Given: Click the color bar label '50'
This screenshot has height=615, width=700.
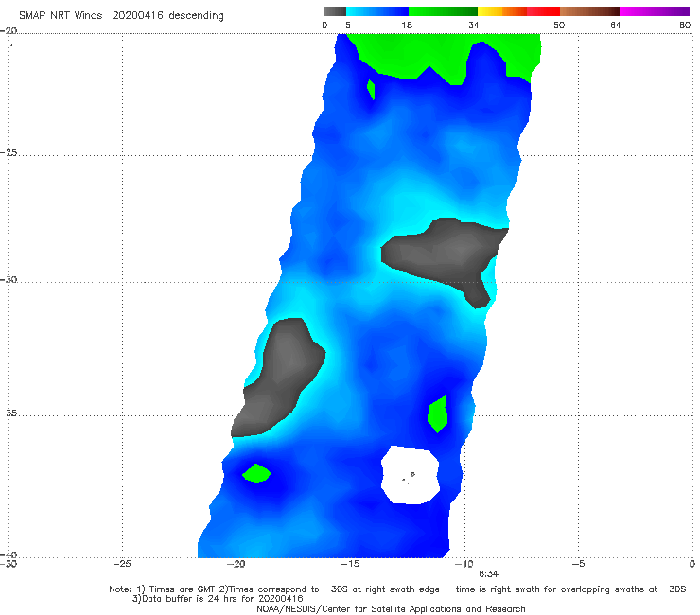Looking at the screenshot, I should click(x=559, y=25).
